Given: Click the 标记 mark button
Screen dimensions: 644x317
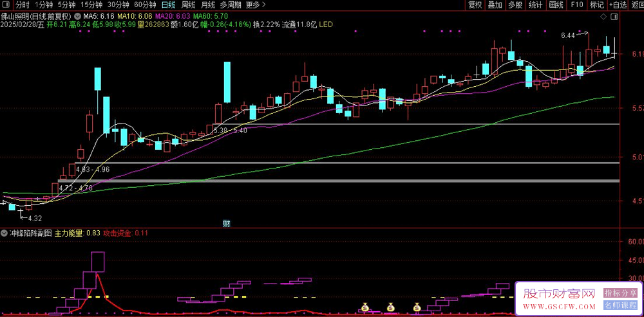Looking at the screenshot, I should pyautogui.click(x=597, y=5).
